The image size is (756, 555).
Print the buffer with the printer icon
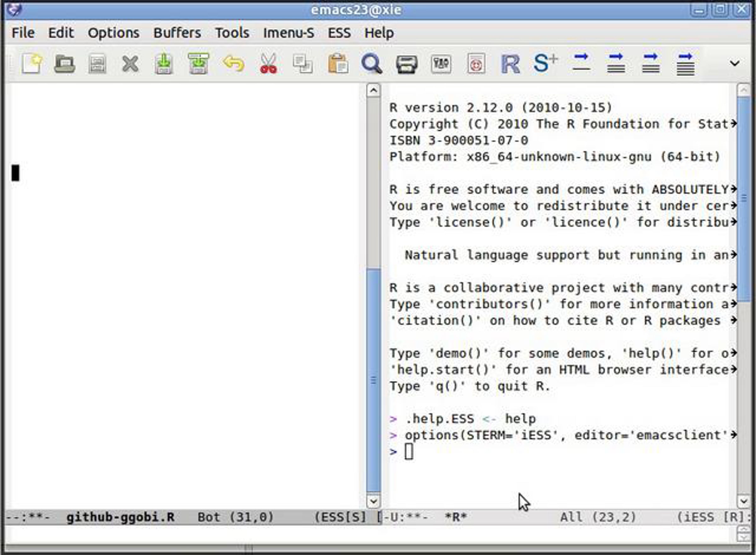407,64
